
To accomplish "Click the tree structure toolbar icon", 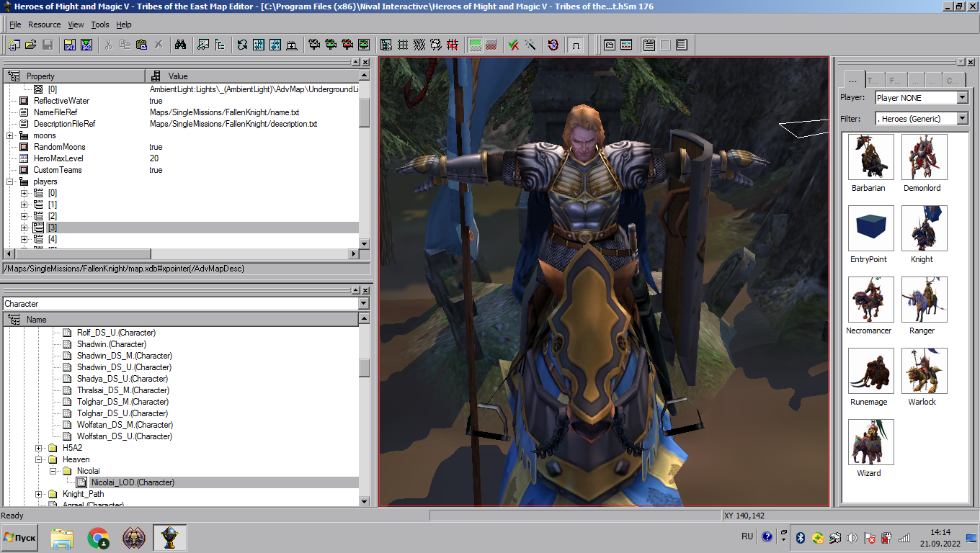I will point(220,45).
